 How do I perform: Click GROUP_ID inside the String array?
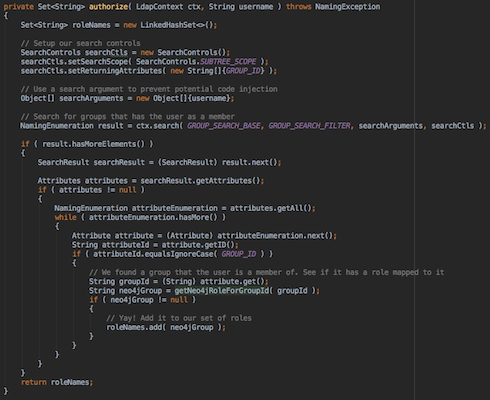click(x=243, y=71)
